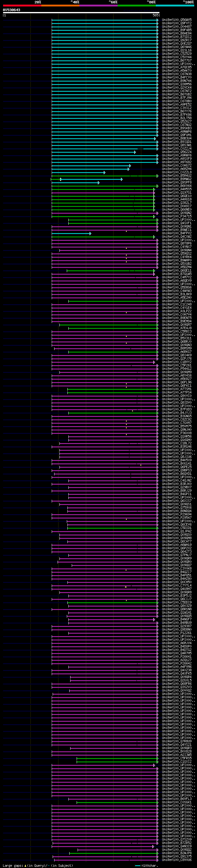
Task: Select label UniRef100_B5M4U2
Action: pyautogui.click(x=177, y=176)
